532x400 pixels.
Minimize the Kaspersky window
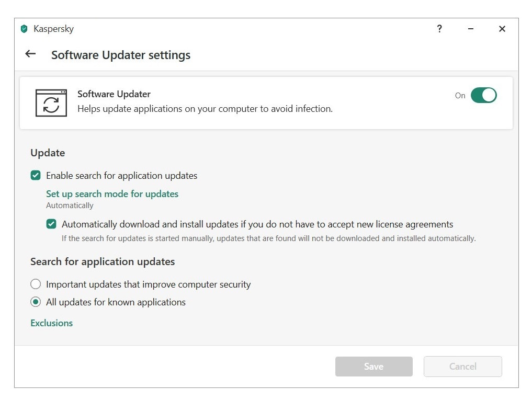(471, 29)
